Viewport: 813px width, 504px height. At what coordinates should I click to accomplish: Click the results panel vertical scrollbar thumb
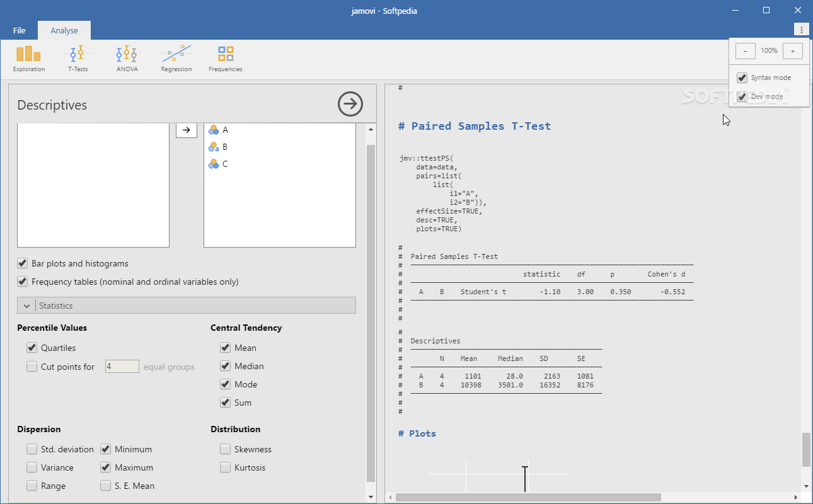pyautogui.click(x=806, y=450)
